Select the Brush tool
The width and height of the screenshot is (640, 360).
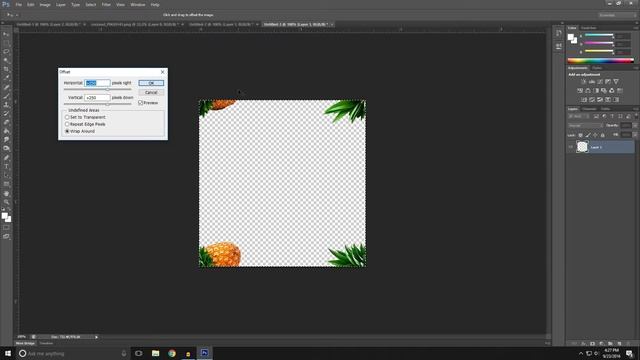(6, 96)
